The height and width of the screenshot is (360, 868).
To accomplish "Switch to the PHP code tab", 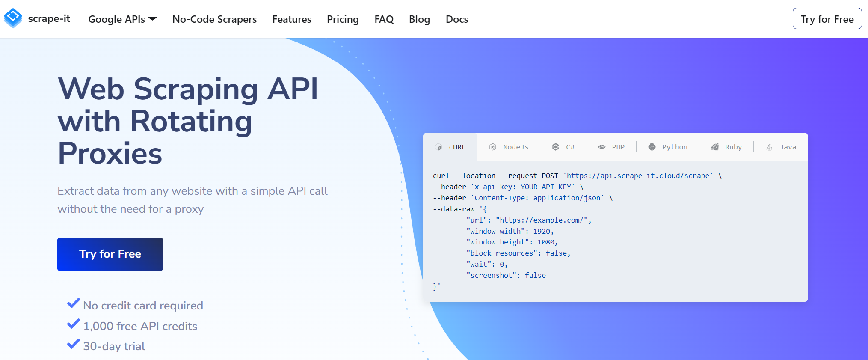I will [x=611, y=147].
